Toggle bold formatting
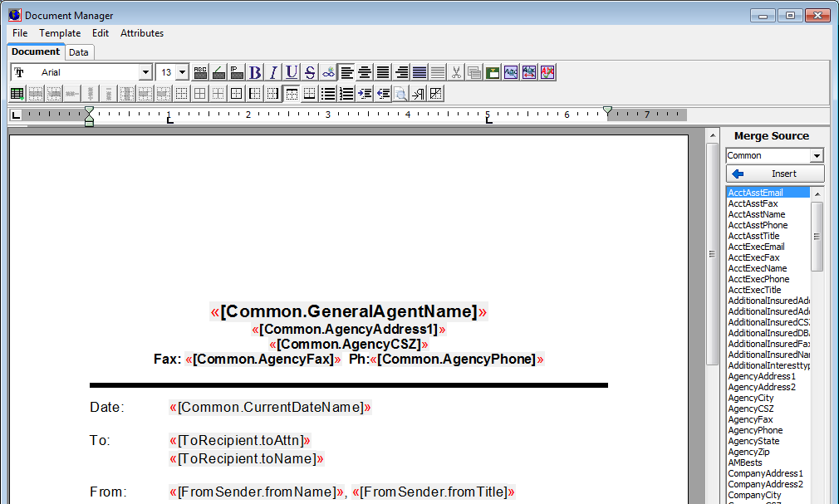The height and width of the screenshot is (504, 839). click(x=255, y=73)
